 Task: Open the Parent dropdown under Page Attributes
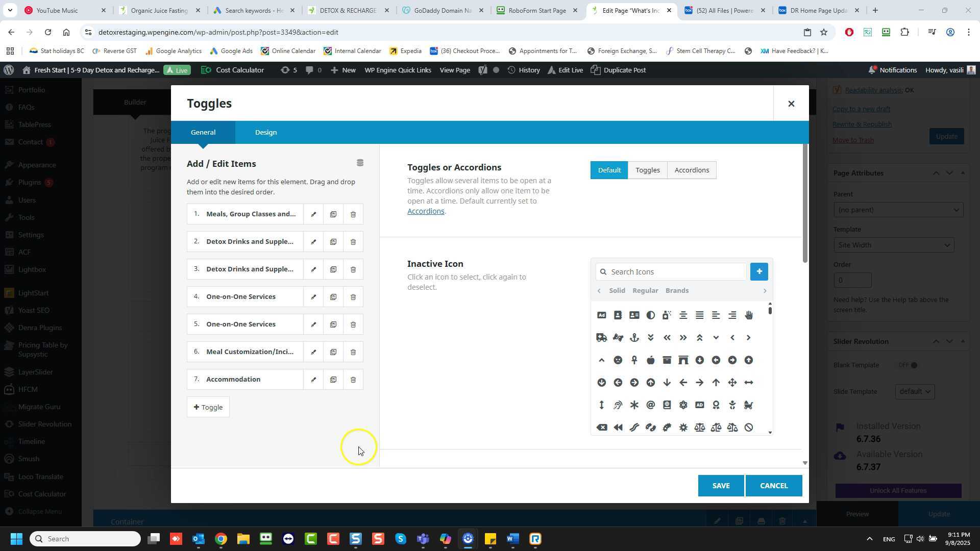point(897,210)
